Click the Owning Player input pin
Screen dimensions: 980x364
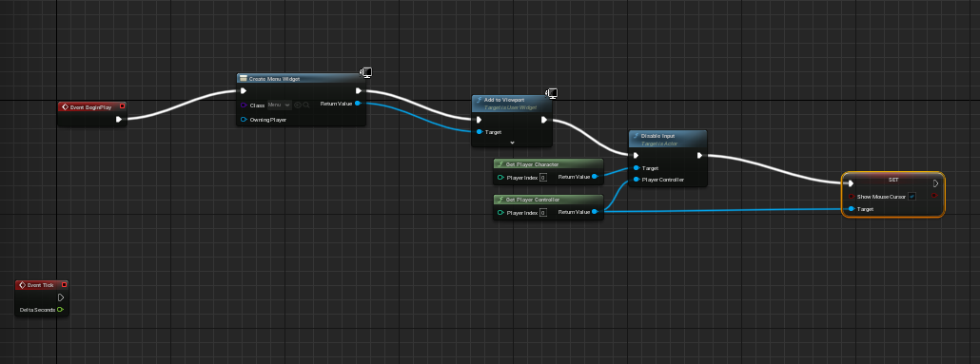tap(244, 119)
